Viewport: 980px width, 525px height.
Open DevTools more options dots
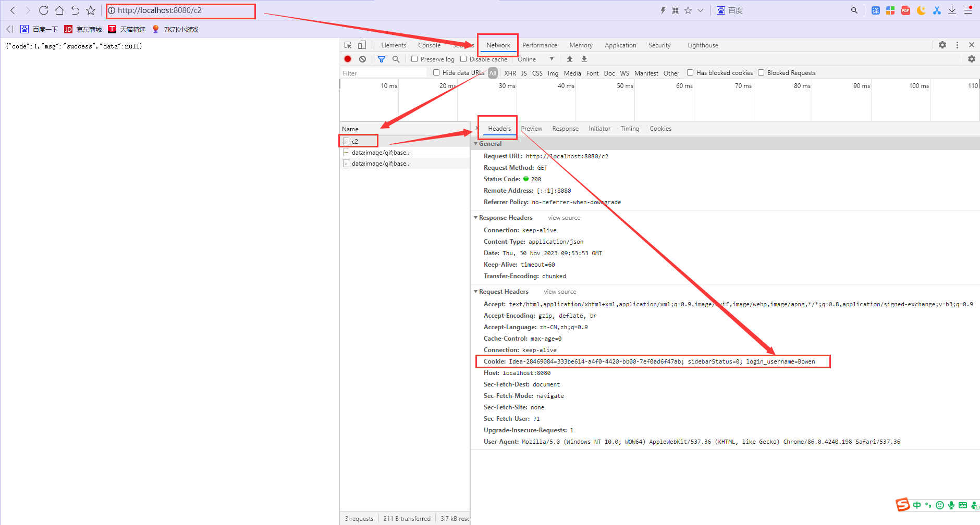click(x=957, y=45)
